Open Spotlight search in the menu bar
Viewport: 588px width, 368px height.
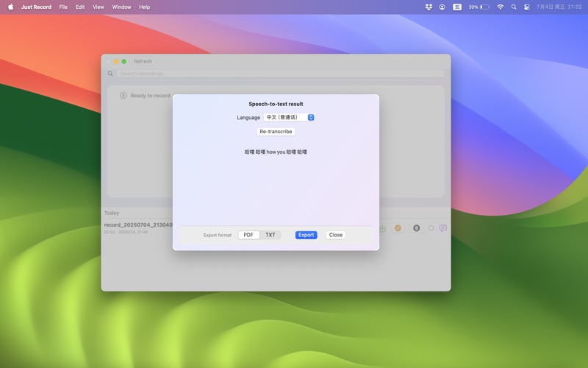(x=514, y=7)
